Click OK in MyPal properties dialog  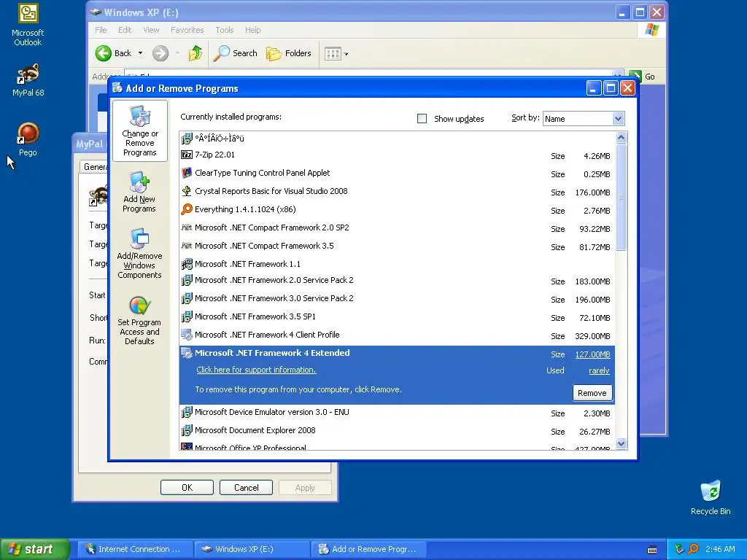pyautogui.click(x=187, y=488)
